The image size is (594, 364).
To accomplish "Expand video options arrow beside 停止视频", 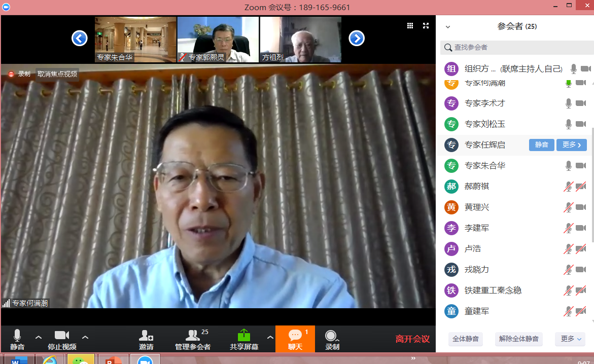I will pos(85,337).
